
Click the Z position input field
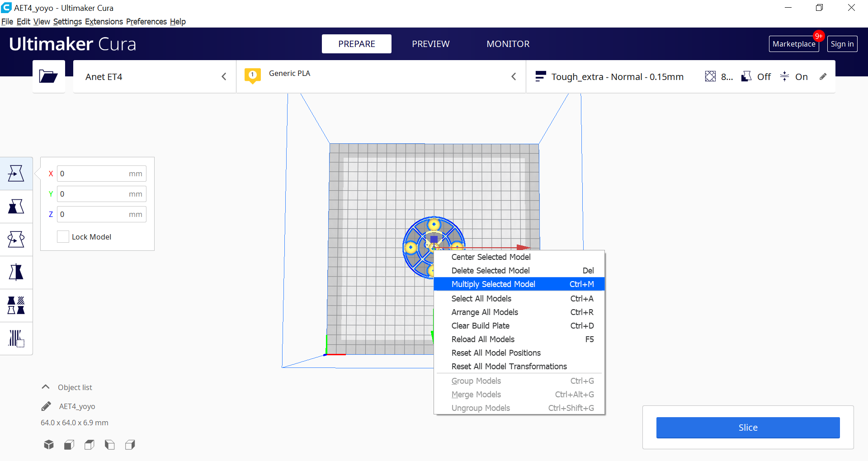[x=101, y=214]
